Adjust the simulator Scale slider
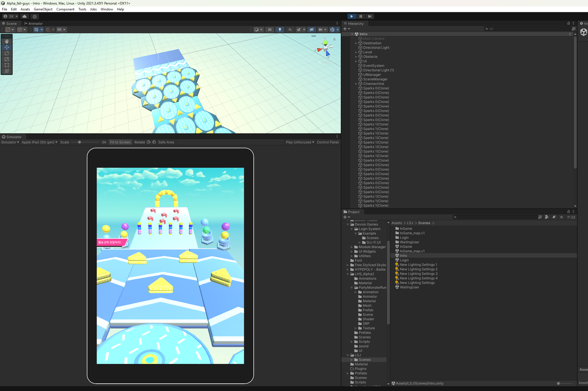Screen dimensions: 588x391 click(x=79, y=142)
